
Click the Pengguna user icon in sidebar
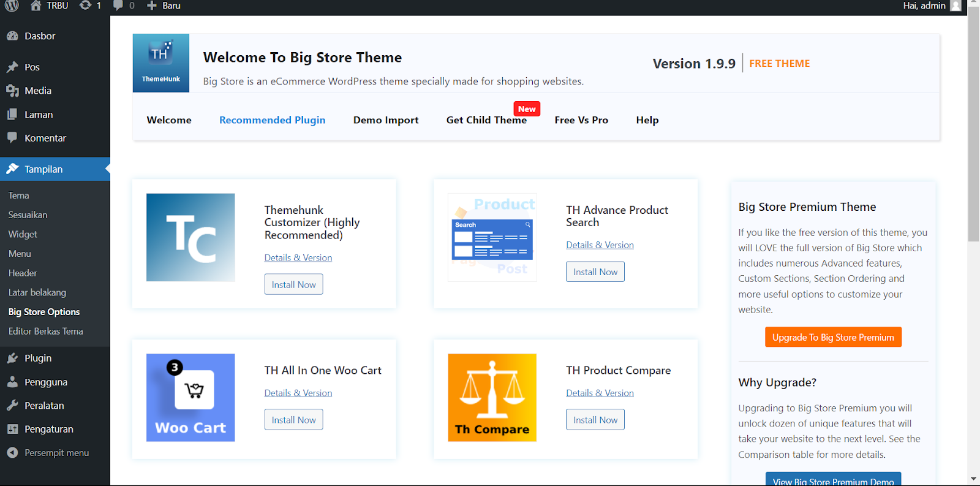[x=12, y=382]
